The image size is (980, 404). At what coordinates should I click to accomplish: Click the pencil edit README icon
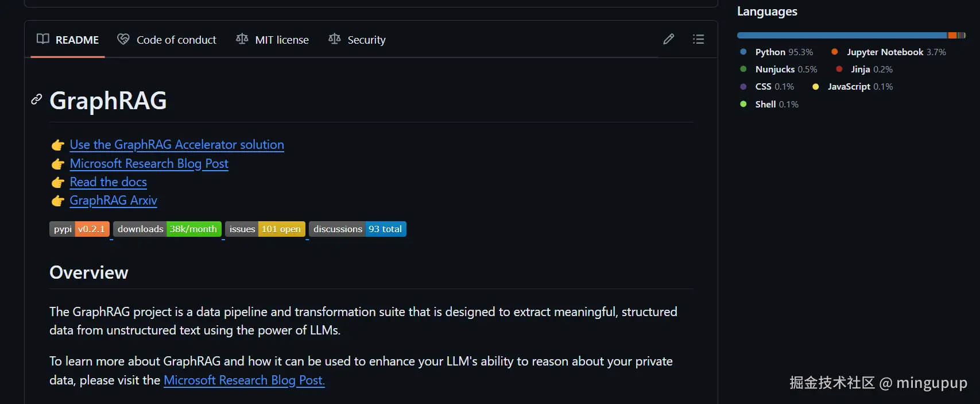pos(668,39)
